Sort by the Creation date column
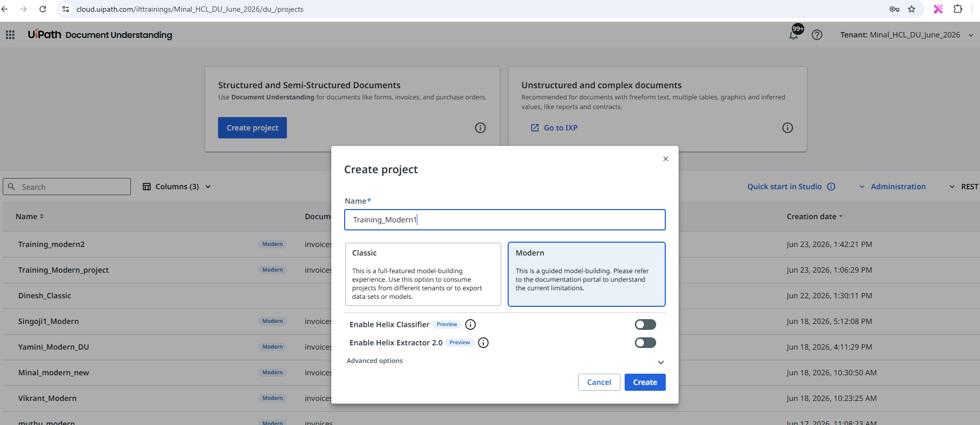Viewport: 980px width, 425px height. pos(814,217)
